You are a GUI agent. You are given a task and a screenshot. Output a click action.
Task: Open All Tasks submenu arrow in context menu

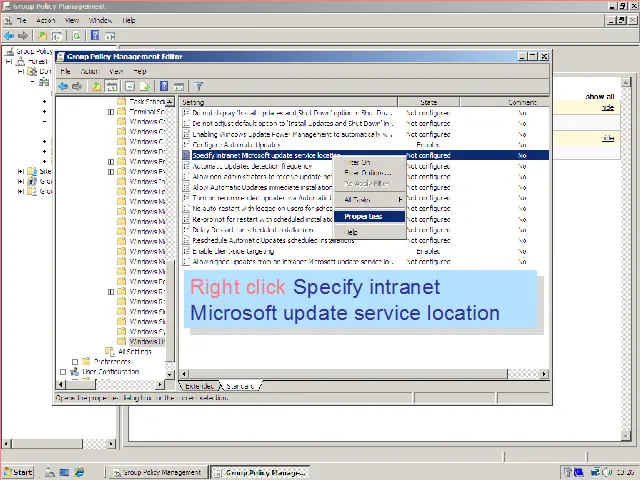(x=400, y=200)
